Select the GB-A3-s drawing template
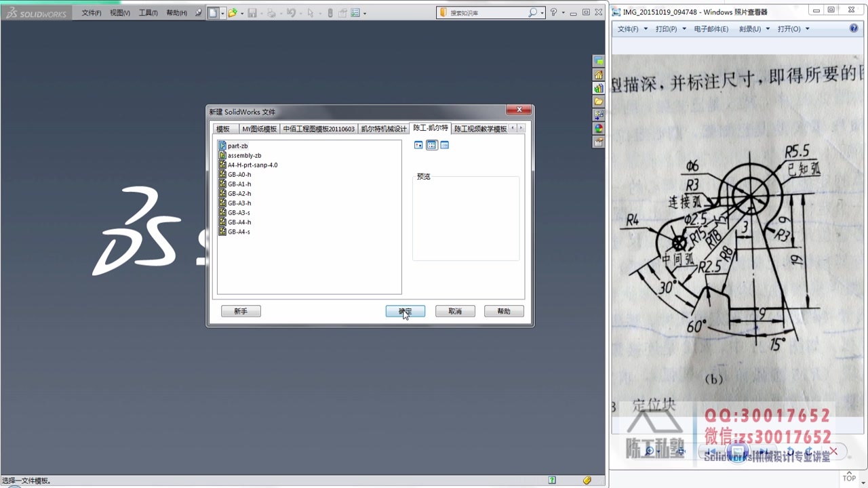This screenshot has width=868, height=488. pos(235,212)
